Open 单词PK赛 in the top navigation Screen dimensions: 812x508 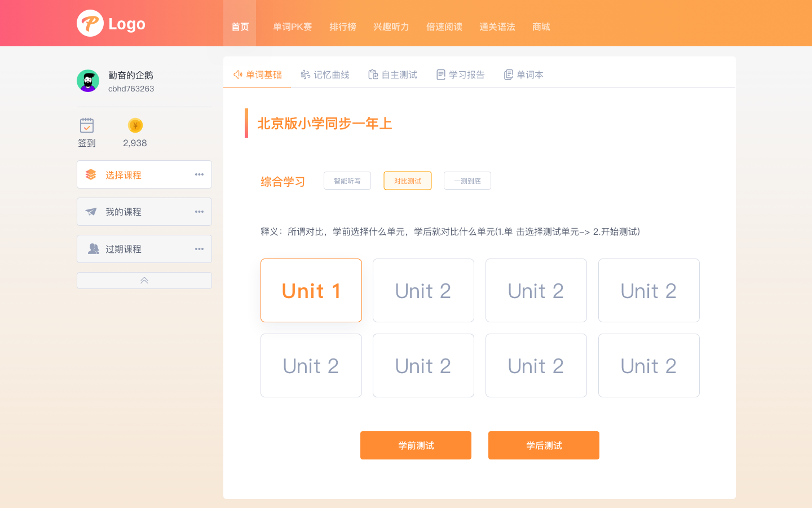click(x=293, y=27)
